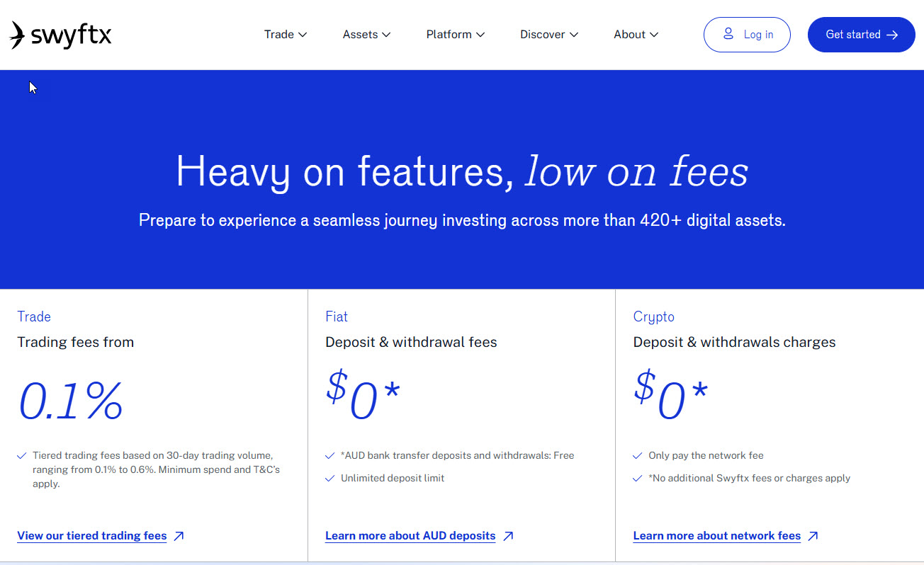Open the Assets navigation menu
Screen dimensions: 924x565
point(367,35)
